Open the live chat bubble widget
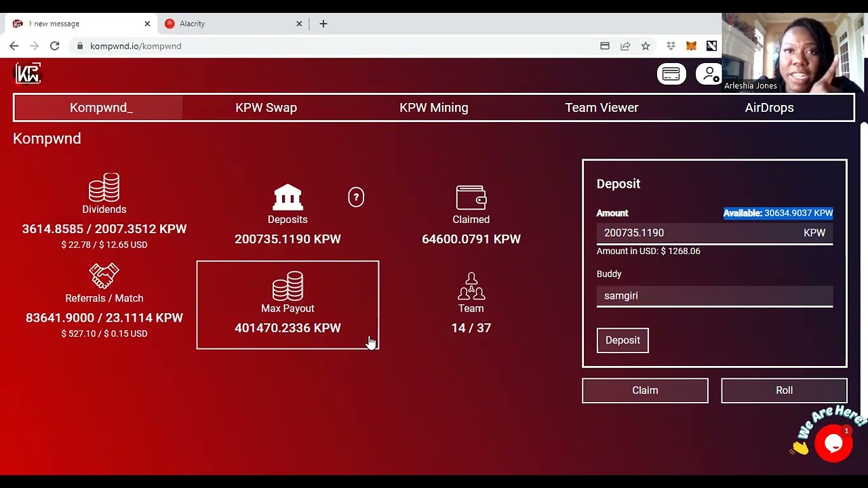Image resolution: width=868 pixels, height=488 pixels. point(833,443)
